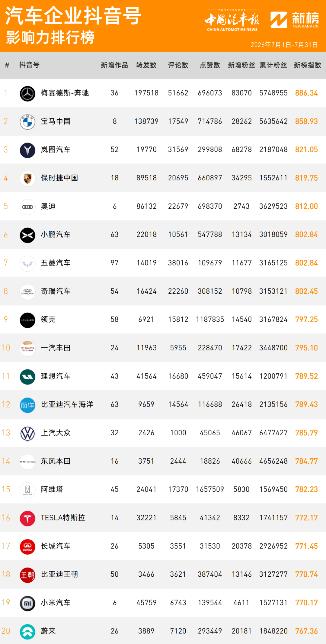Image resolution: width=326 pixels, height=644 pixels.
Task: Click the 中国汽车报 China Automotive News logo
Action: point(232,20)
